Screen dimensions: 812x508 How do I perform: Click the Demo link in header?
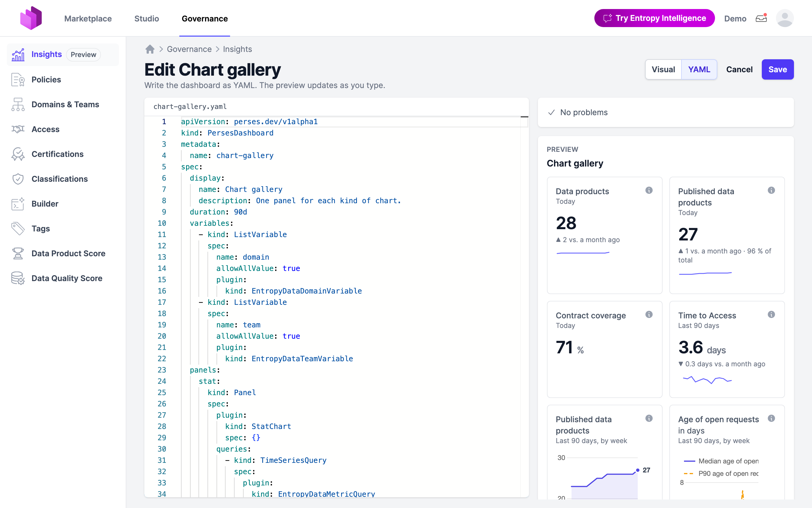point(735,18)
